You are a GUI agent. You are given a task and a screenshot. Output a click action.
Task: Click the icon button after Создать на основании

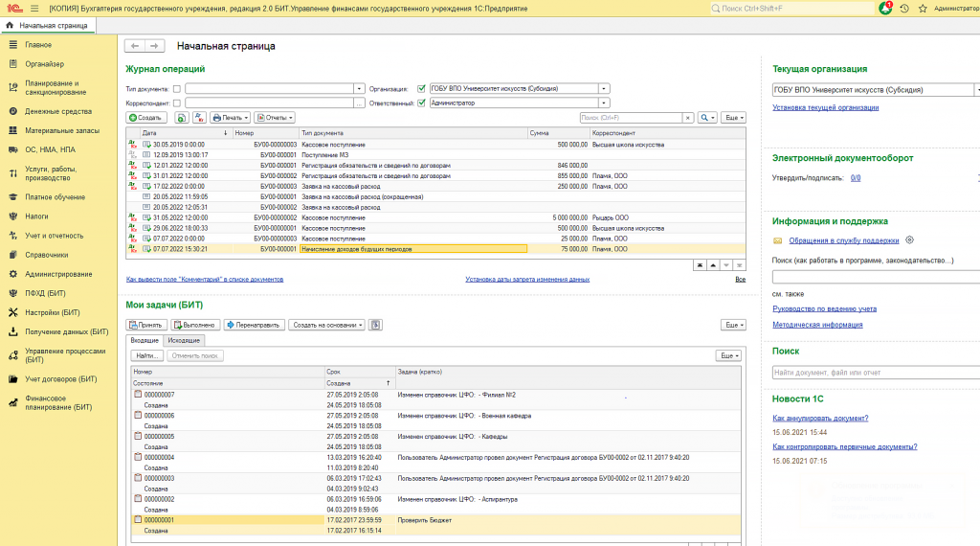375,326
